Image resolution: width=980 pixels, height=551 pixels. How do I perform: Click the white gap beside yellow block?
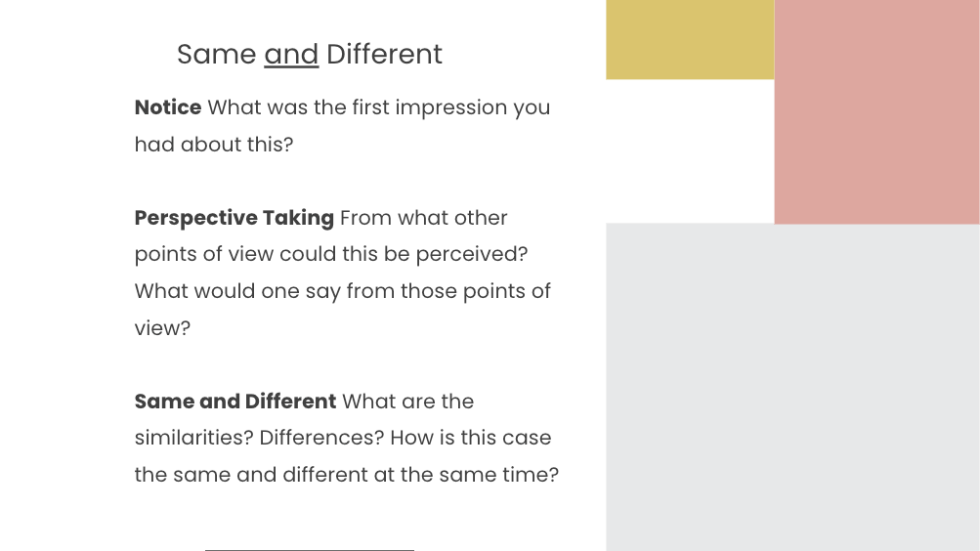click(x=690, y=151)
